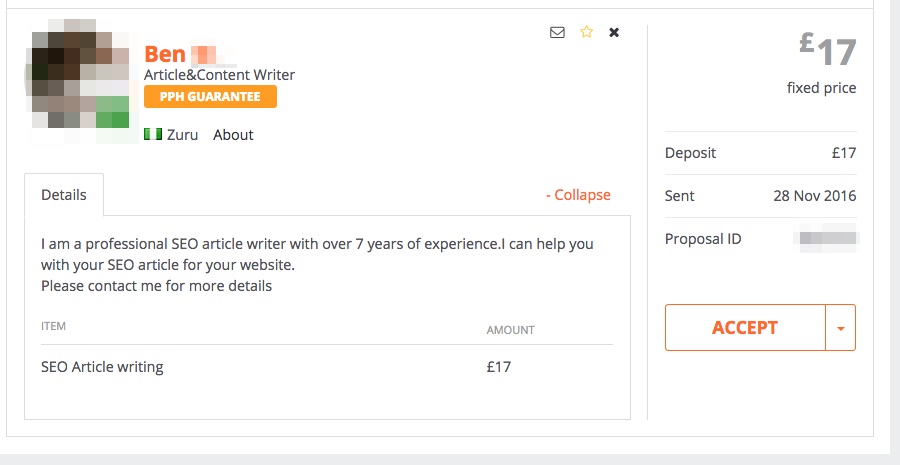Click the blurred Proposal ID value
This screenshot has width=900, height=465.
pos(827,239)
